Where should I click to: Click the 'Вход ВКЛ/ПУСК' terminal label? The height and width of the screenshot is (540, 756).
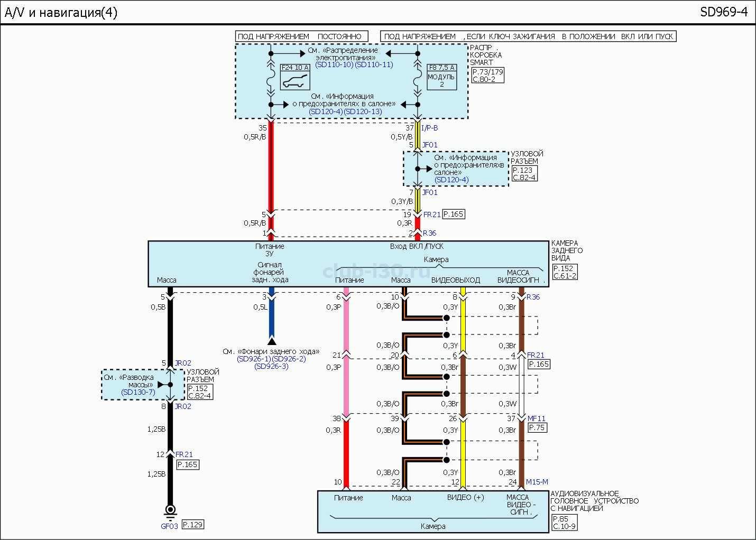click(417, 246)
